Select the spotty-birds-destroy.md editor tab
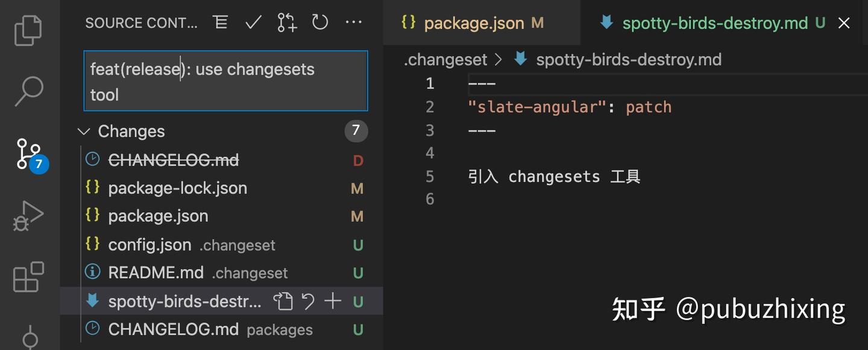 (715, 23)
